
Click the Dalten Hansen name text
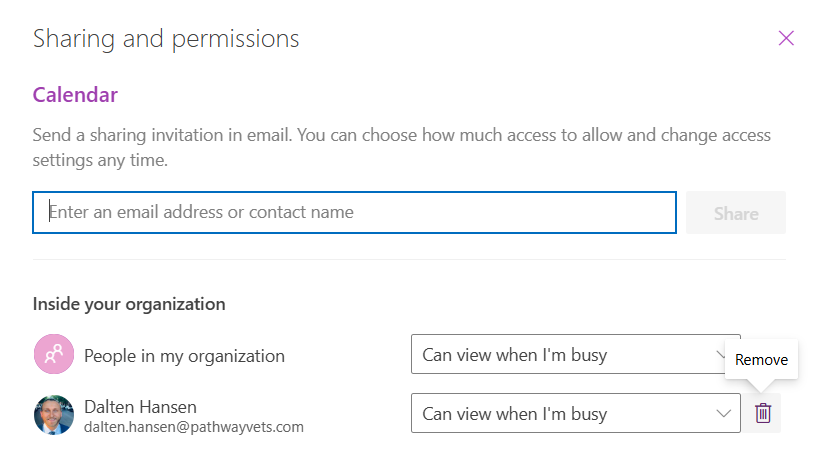tap(140, 406)
